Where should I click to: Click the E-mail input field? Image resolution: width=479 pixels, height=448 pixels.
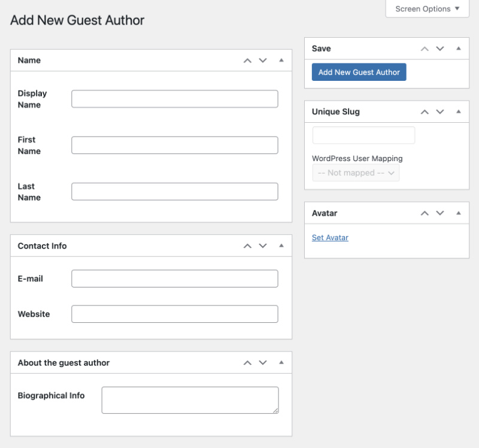click(x=174, y=279)
